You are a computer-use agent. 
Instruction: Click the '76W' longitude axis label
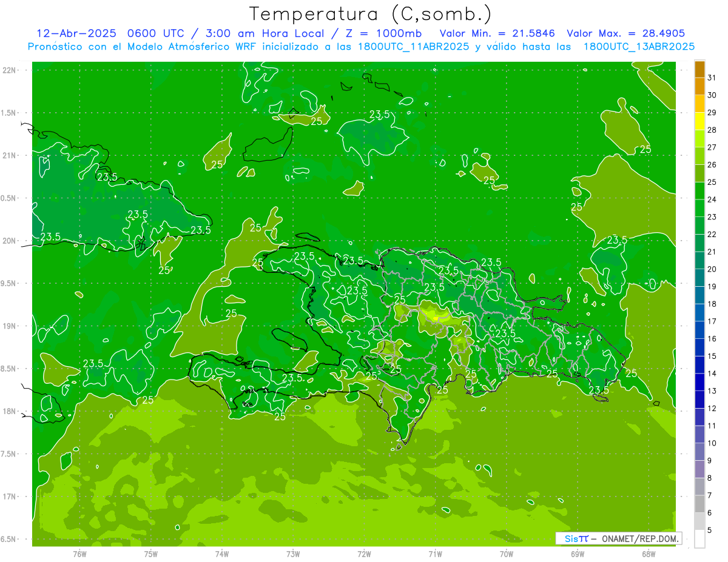pyautogui.click(x=79, y=554)
